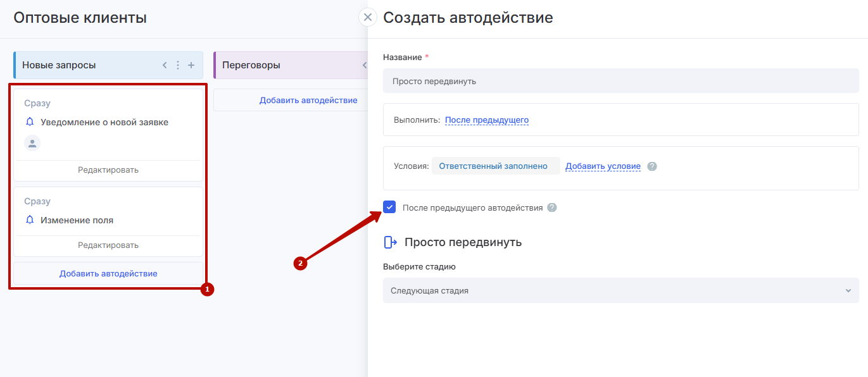Uncheck the После предыдущего автодействия checkbox
The width and height of the screenshot is (868, 377).
[x=389, y=207]
